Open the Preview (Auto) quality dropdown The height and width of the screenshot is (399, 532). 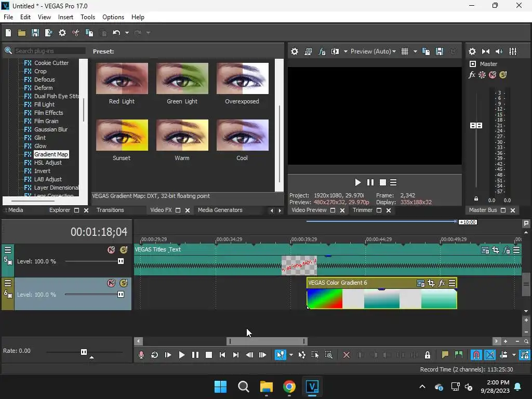tap(373, 51)
